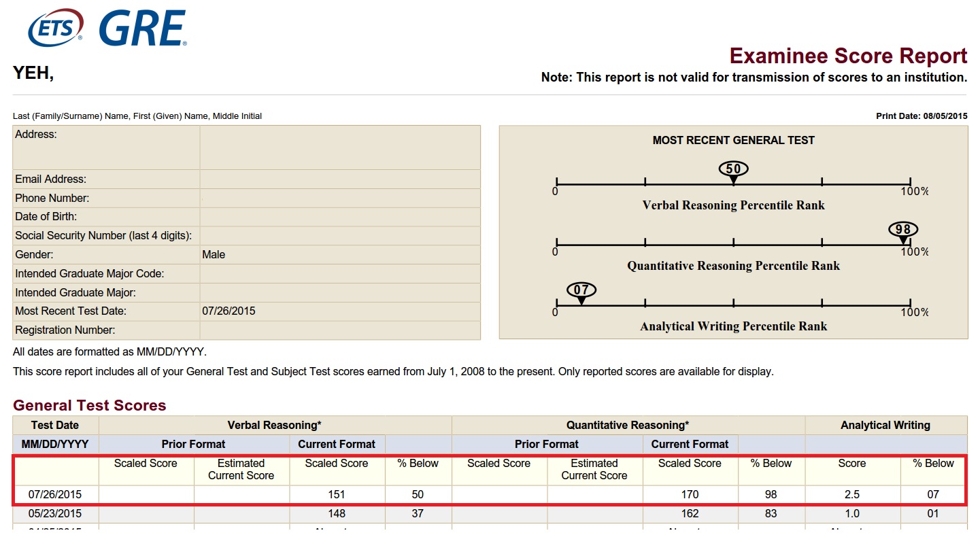Viewport: 980px width, 535px height.
Task: Click the Print Date: 08/05/2015 text
Action: click(x=922, y=116)
